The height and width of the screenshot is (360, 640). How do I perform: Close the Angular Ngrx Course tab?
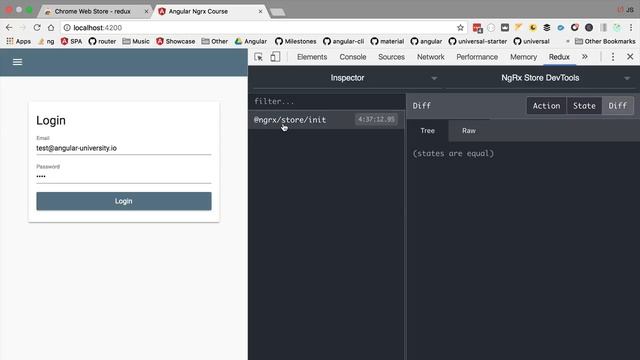(260, 11)
